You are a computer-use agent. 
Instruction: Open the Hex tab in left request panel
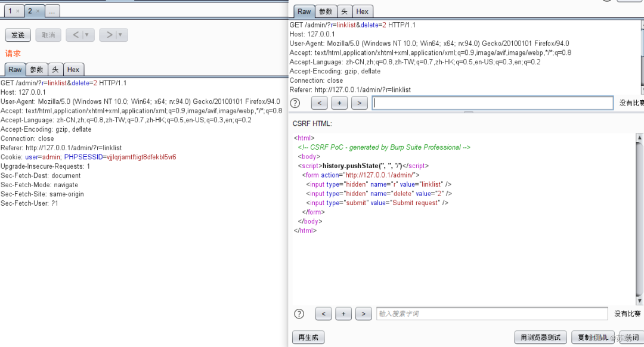coord(73,69)
